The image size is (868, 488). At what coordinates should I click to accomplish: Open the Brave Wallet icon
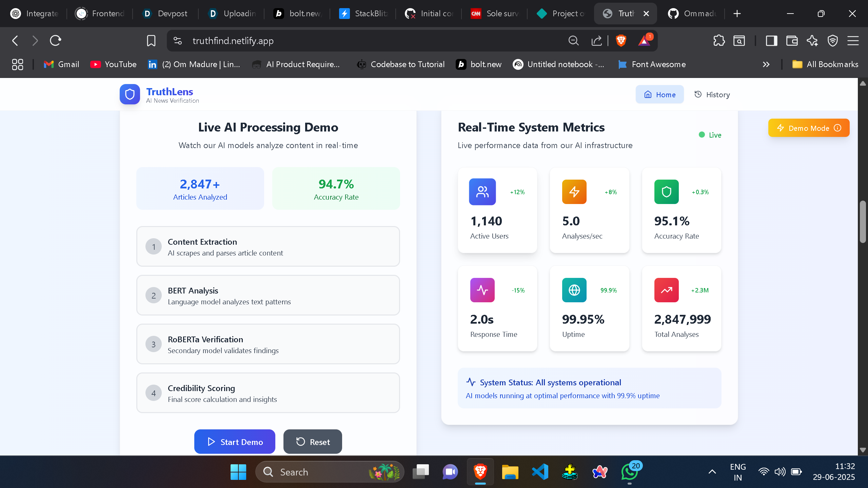792,40
